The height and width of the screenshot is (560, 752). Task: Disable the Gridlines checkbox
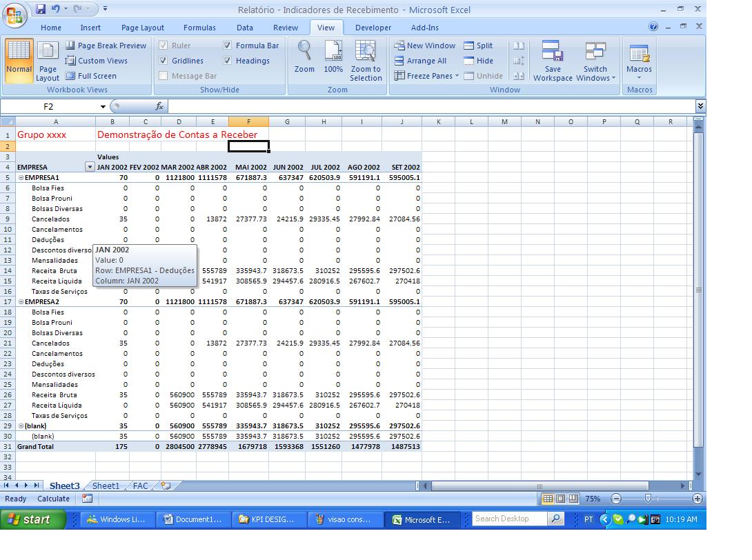click(x=164, y=61)
